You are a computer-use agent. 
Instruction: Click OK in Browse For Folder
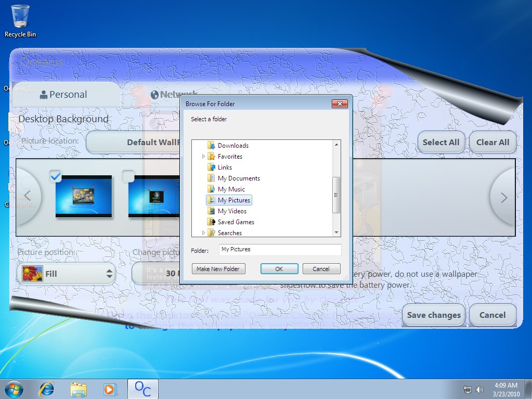[279, 269]
